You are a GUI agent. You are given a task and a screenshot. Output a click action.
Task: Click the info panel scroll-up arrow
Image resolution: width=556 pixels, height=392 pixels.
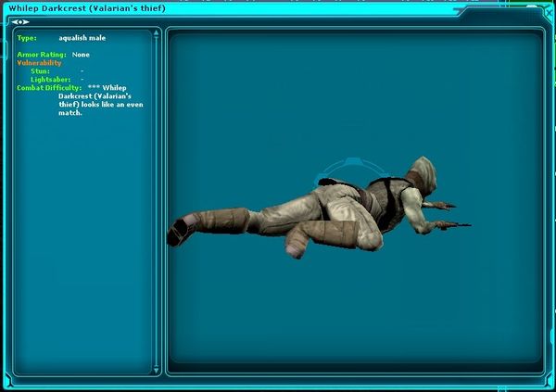157,32
